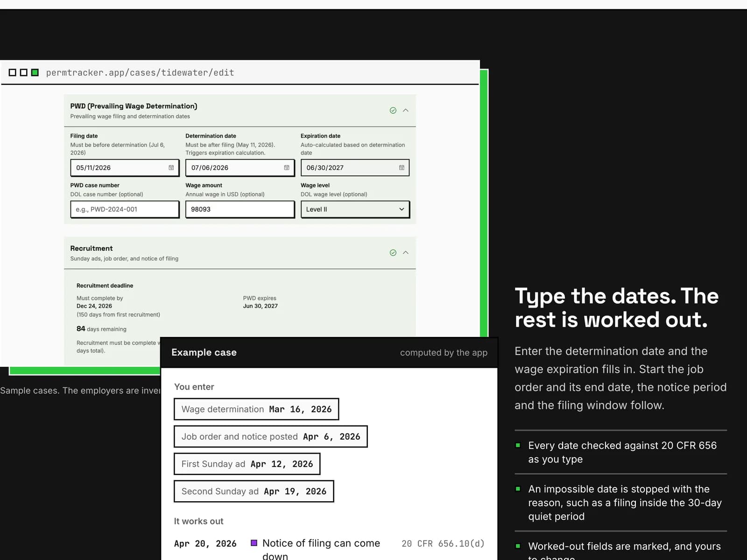Image resolution: width=747 pixels, height=560 pixels.
Task: Click the 'Jun 30, 2027' PWD expires date
Action: (x=261, y=306)
